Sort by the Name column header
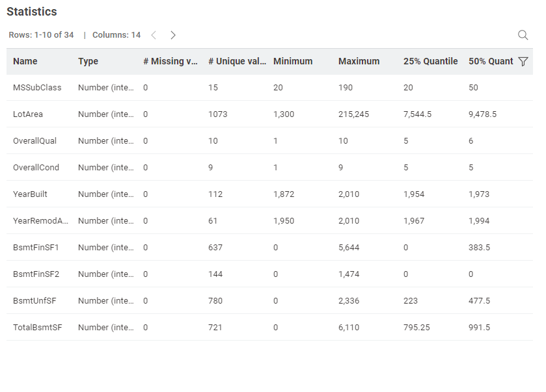Viewport: 546px width, 392px height. pos(25,61)
